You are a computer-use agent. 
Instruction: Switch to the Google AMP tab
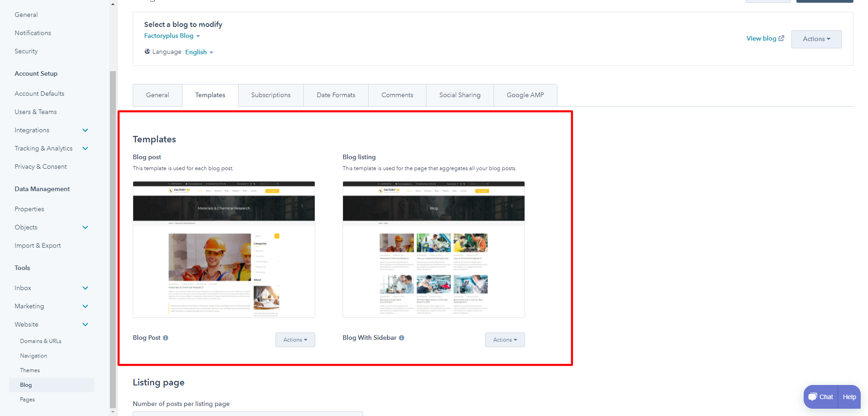[525, 95]
